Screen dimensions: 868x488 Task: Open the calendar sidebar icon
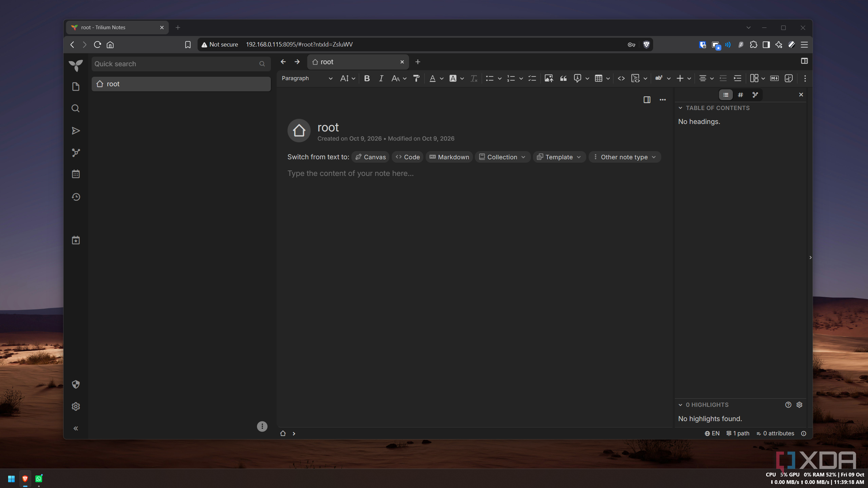(76, 174)
